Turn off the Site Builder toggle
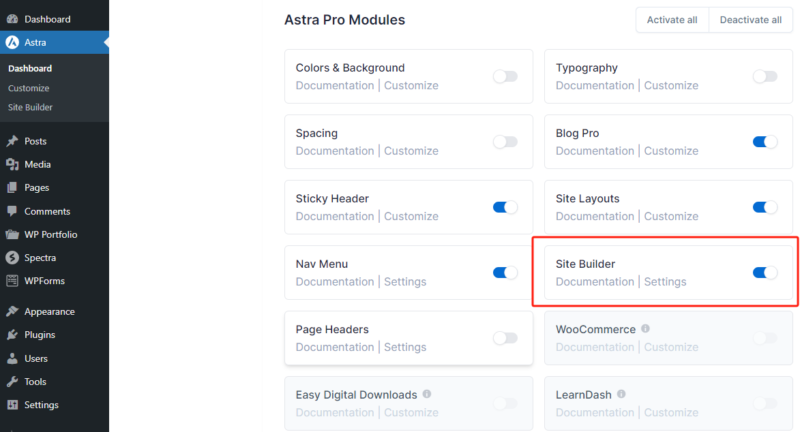The width and height of the screenshot is (800, 432). click(765, 272)
